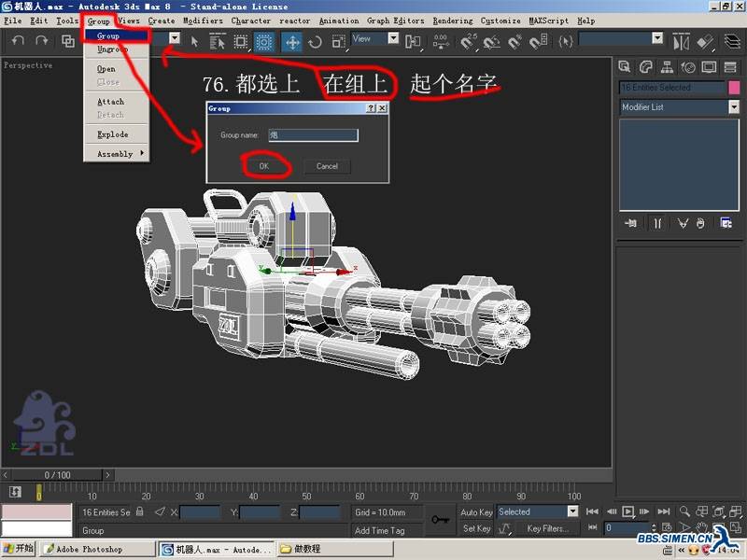This screenshot has width=747, height=560.
Task: Toggle Set Key mode
Action: pos(476,528)
